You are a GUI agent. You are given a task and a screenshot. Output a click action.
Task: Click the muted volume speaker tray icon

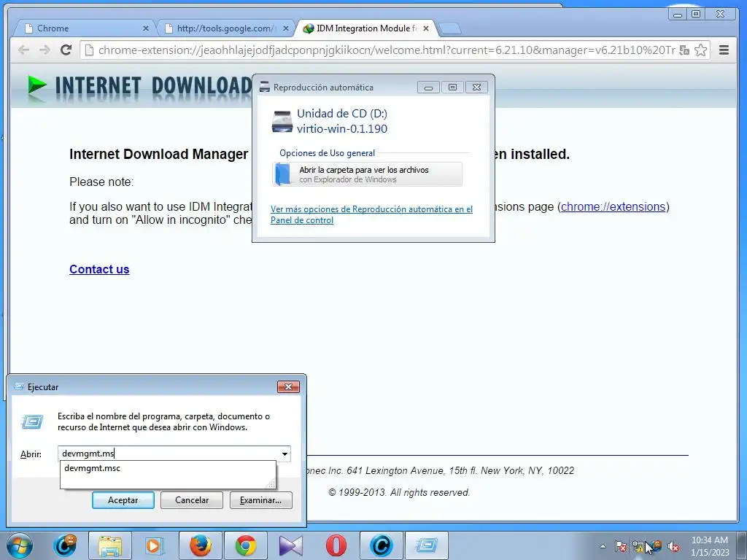pyautogui.click(x=673, y=546)
